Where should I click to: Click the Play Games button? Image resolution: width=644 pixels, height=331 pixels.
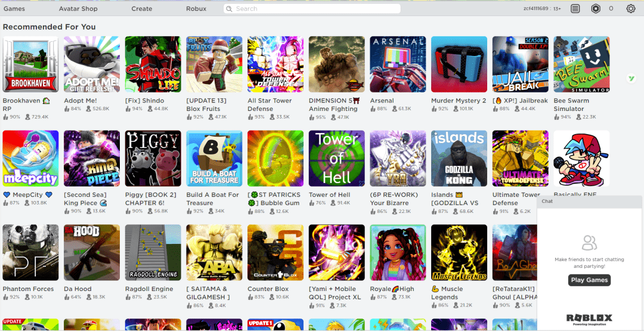coord(589,280)
